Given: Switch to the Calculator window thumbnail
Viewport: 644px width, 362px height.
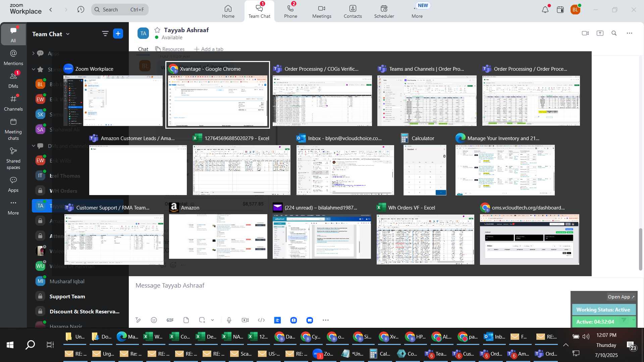Looking at the screenshot, I should 425,165.
